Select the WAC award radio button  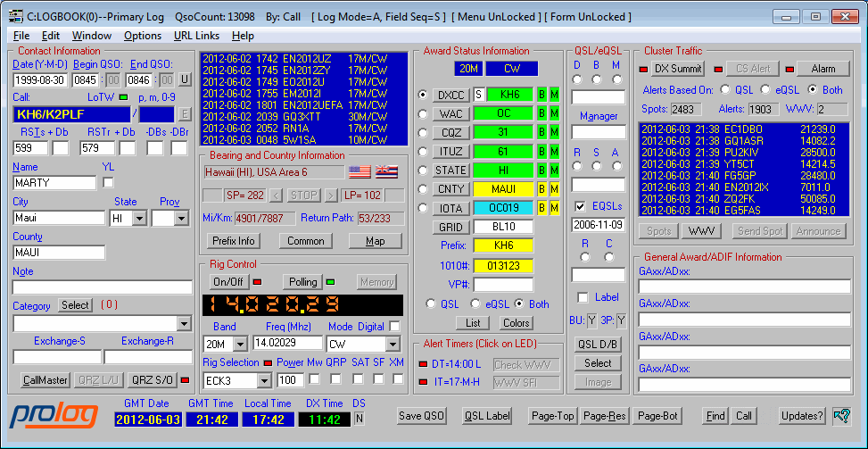tap(422, 113)
